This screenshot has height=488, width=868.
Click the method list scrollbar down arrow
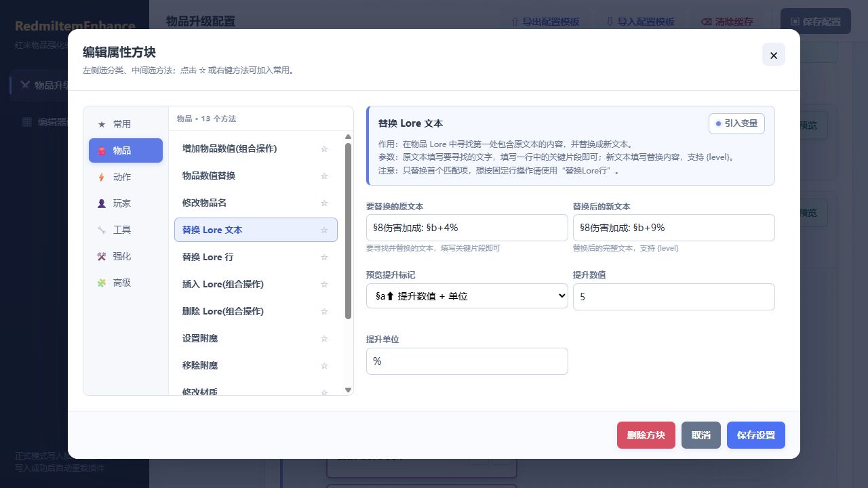click(349, 390)
